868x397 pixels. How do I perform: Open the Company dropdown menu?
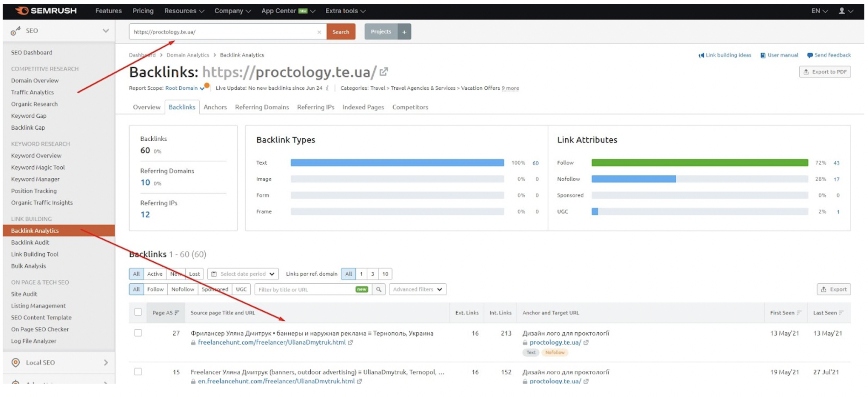click(232, 11)
